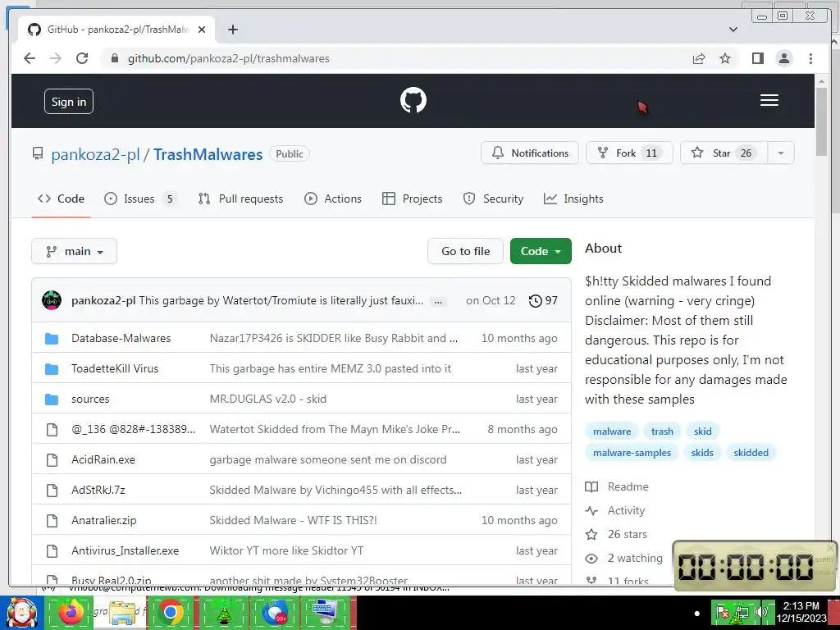Click the browser back arrow
This screenshot has width=840, height=630.
tap(30, 58)
